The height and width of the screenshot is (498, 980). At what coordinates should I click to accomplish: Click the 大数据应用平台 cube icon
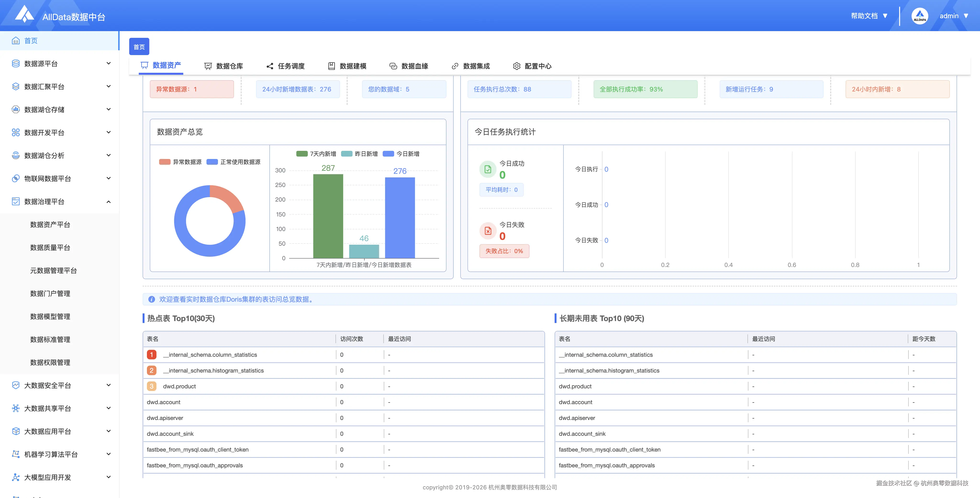coord(16,431)
